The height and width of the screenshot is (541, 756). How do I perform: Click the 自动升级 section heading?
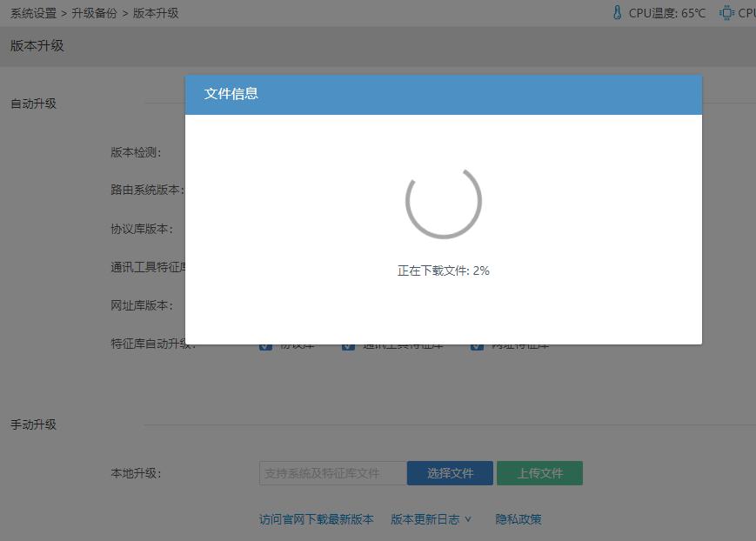tap(31, 104)
